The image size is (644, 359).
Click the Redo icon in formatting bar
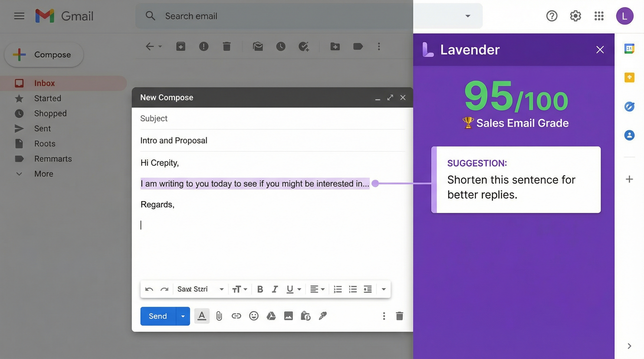click(165, 289)
